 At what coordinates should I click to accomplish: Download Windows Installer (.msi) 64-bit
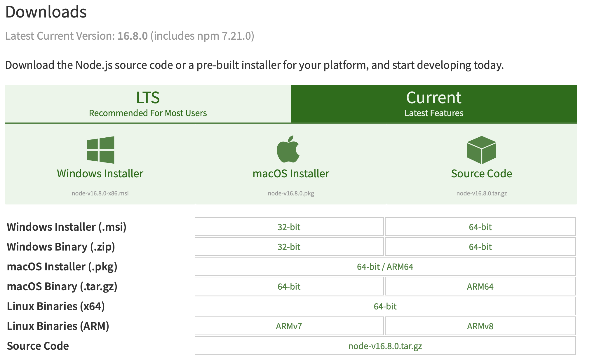[480, 227]
